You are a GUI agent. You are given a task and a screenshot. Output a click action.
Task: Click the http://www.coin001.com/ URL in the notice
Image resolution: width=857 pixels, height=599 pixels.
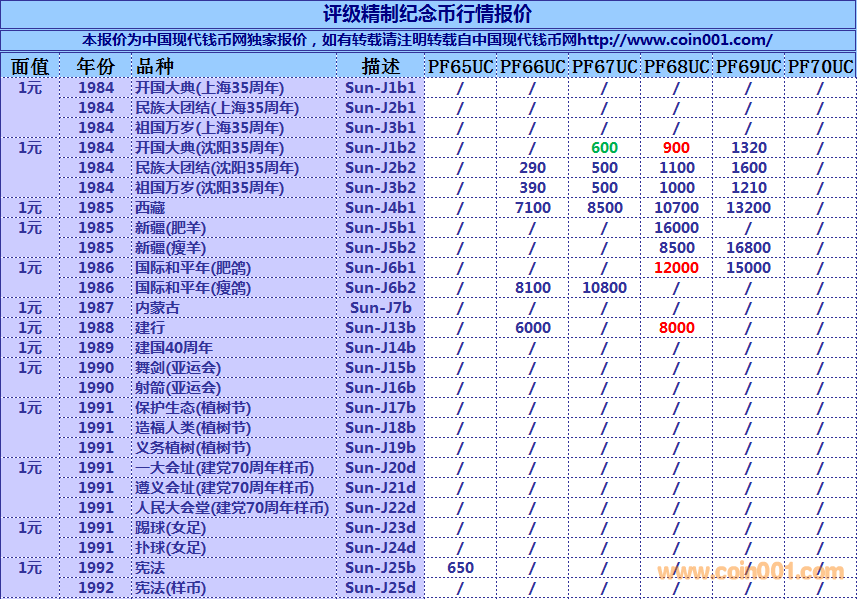pos(675,40)
